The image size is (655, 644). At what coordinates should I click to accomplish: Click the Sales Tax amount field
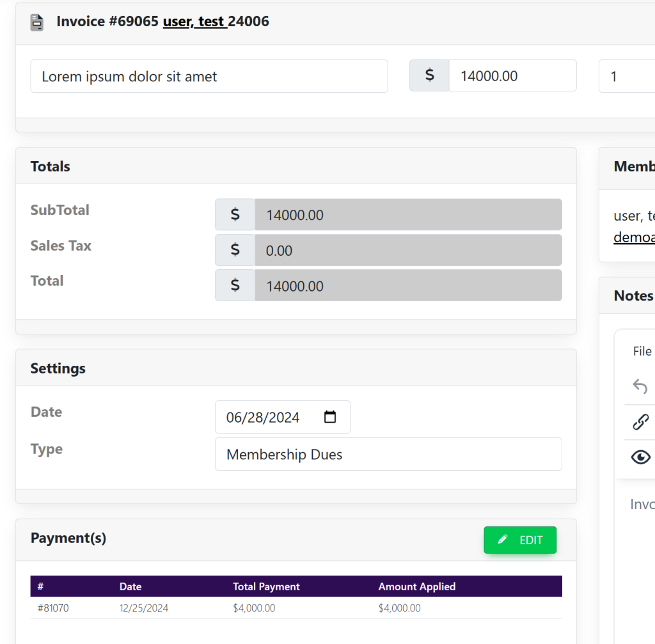coord(407,250)
